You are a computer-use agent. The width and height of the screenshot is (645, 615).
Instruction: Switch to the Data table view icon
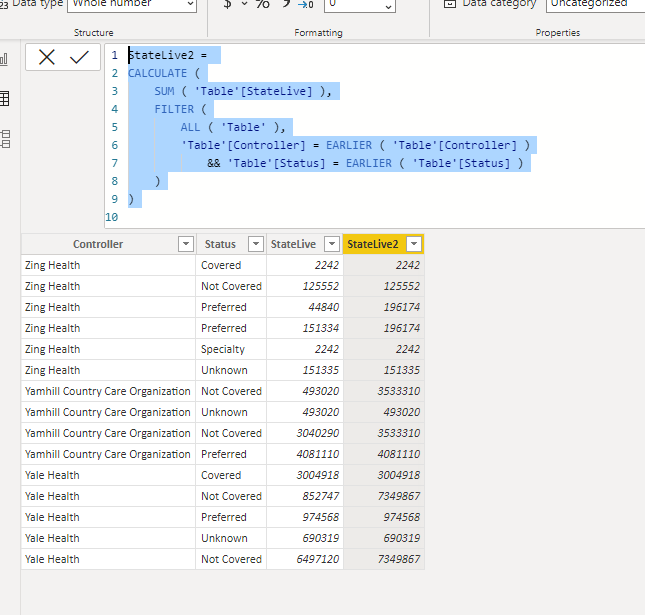(x=5, y=99)
